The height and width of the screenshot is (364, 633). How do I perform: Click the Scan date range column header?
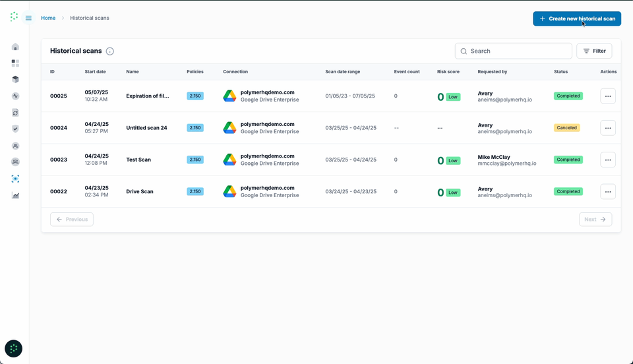click(343, 72)
